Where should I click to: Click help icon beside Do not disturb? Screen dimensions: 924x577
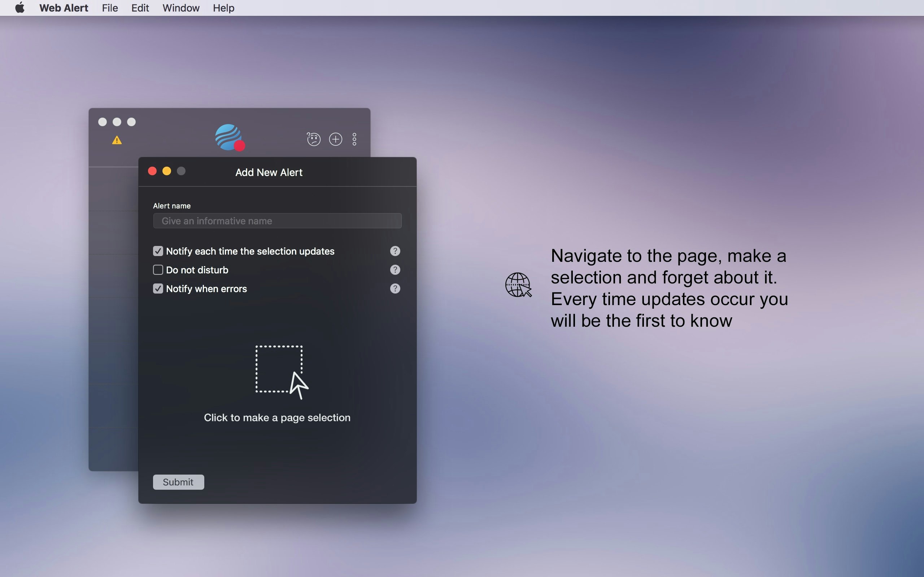point(395,270)
